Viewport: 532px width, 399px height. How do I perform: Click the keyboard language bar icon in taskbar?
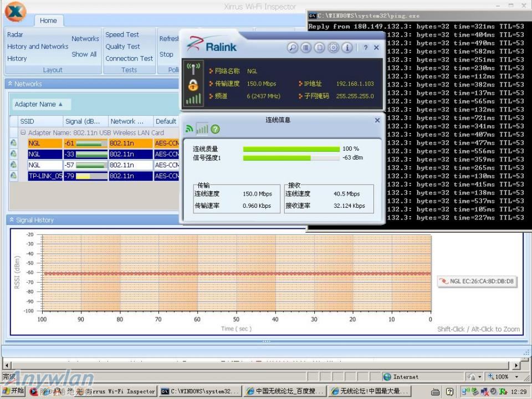point(435,392)
